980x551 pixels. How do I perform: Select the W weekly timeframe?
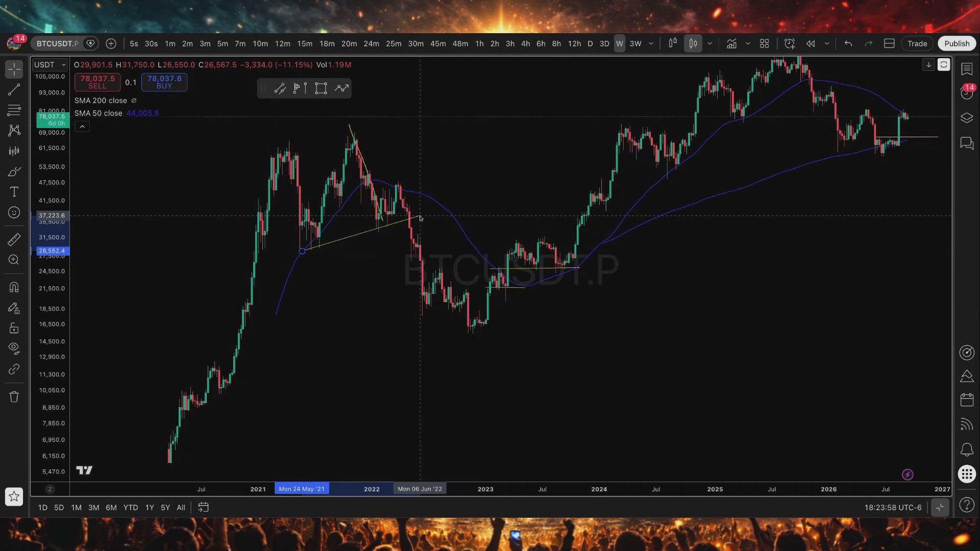coord(619,43)
